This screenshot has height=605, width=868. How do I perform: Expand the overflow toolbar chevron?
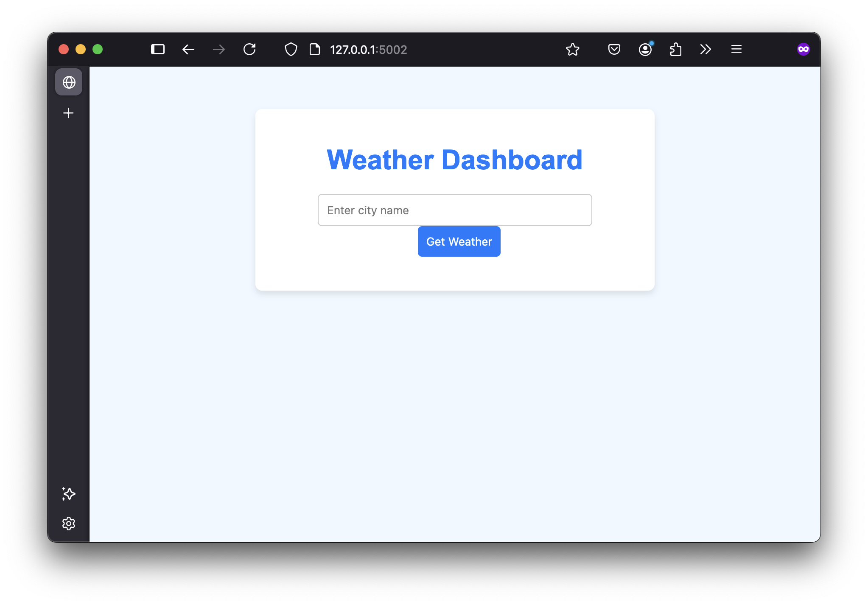(x=706, y=49)
